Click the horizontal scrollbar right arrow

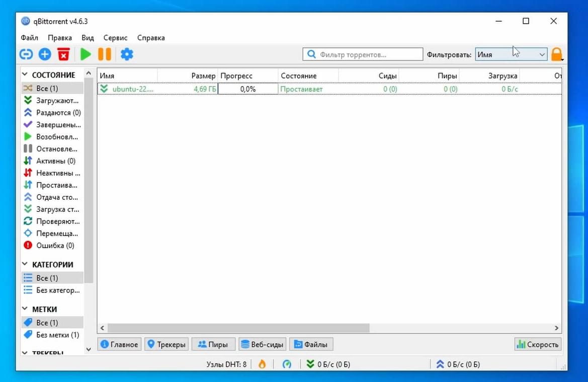point(556,328)
